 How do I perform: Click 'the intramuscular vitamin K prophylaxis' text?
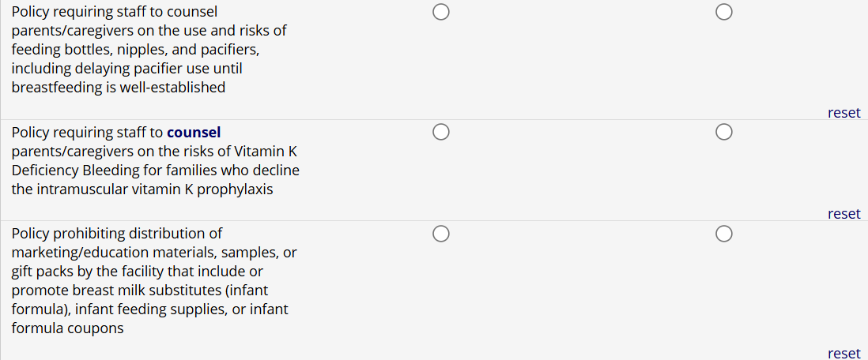[x=142, y=189]
